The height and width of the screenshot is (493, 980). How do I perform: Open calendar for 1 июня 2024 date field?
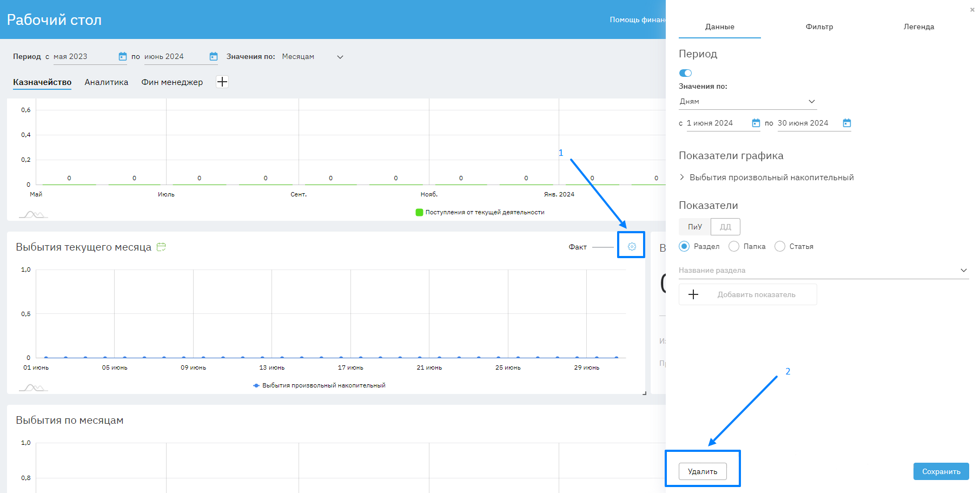click(756, 123)
